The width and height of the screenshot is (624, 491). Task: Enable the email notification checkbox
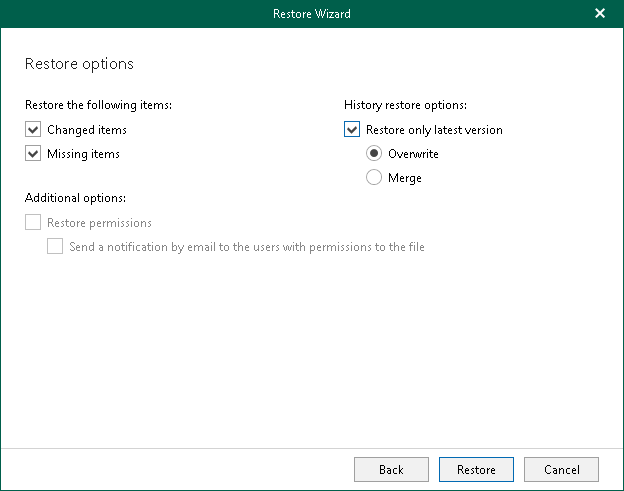click(55, 246)
